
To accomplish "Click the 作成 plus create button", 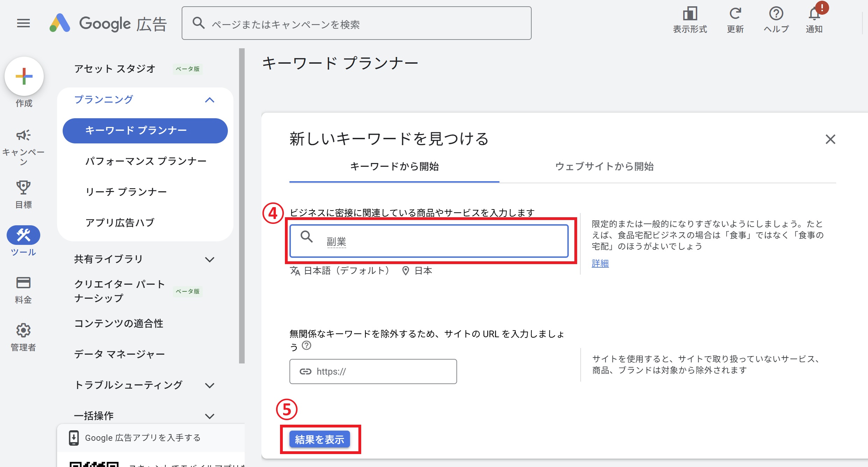I will [24, 76].
